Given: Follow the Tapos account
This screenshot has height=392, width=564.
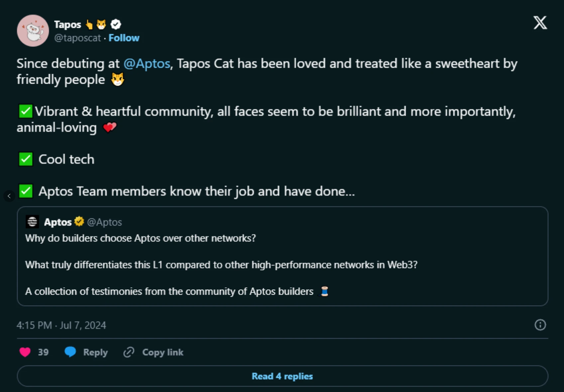Looking at the screenshot, I should click(124, 38).
